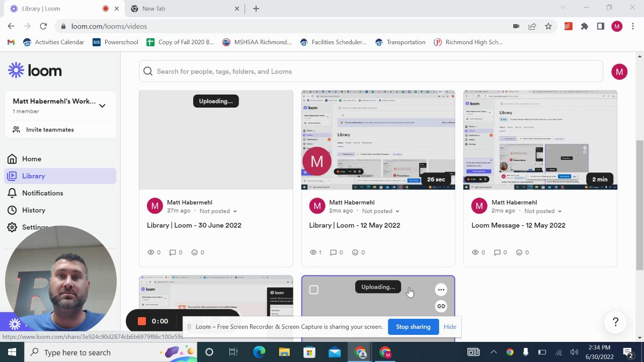Open the Windows notification center icon
This screenshot has width=644, height=362.
click(x=628, y=352)
